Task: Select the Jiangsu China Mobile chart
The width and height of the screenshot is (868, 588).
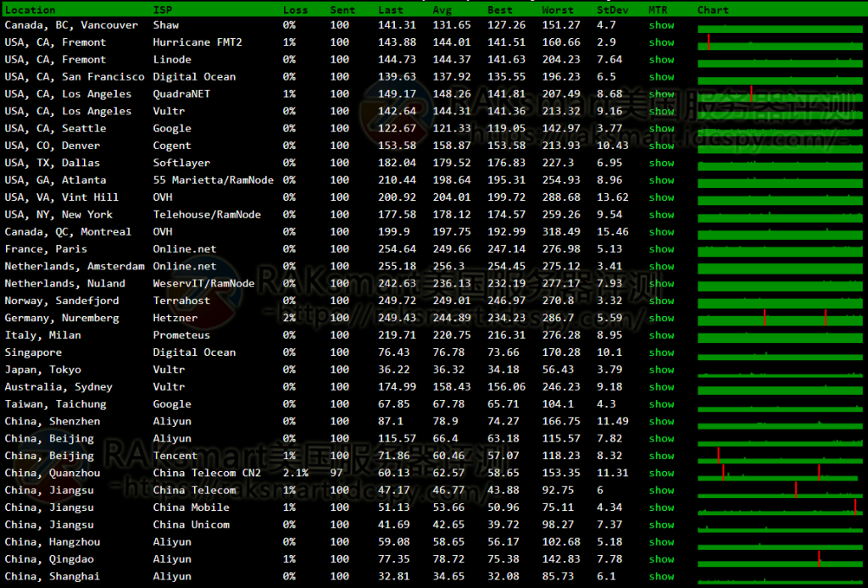Action: (x=780, y=508)
